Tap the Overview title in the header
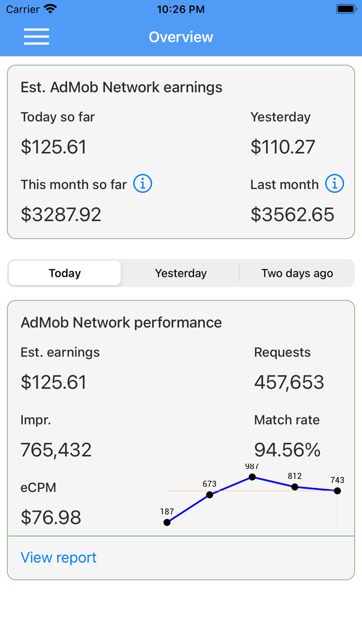The height and width of the screenshot is (644, 362). pos(180,36)
